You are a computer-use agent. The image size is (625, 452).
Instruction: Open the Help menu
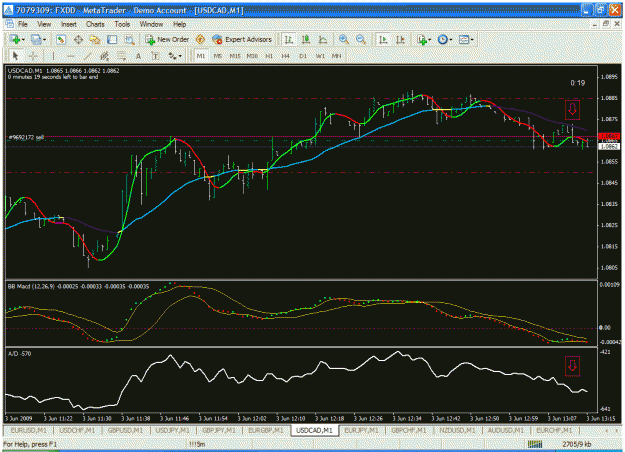pos(179,24)
